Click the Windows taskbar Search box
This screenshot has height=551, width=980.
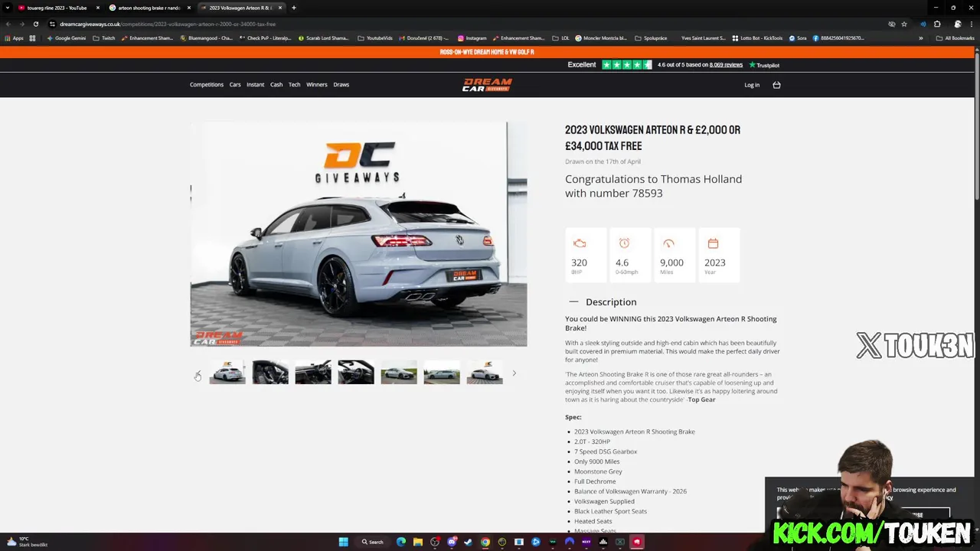[373, 542]
